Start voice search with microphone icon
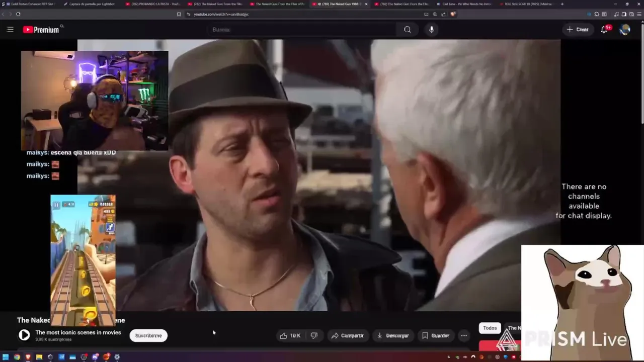The width and height of the screenshot is (644, 362). click(x=431, y=30)
